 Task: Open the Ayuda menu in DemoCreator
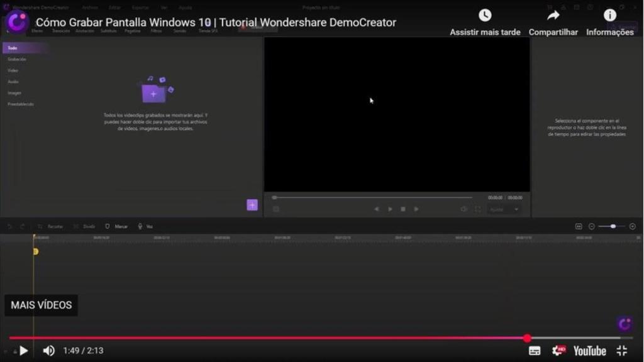[x=186, y=8]
